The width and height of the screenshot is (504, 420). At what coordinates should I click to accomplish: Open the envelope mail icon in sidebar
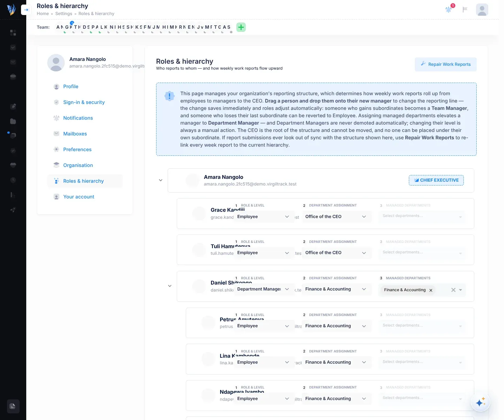tap(13, 62)
